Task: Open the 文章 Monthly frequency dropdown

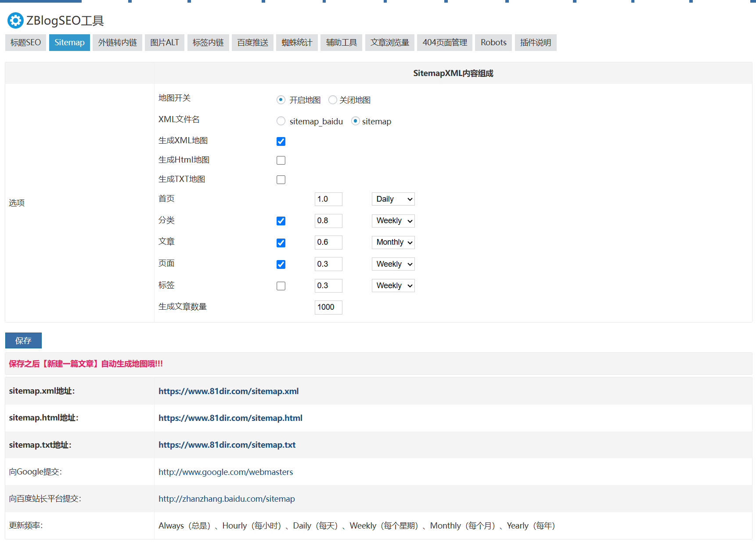Action: click(393, 242)
